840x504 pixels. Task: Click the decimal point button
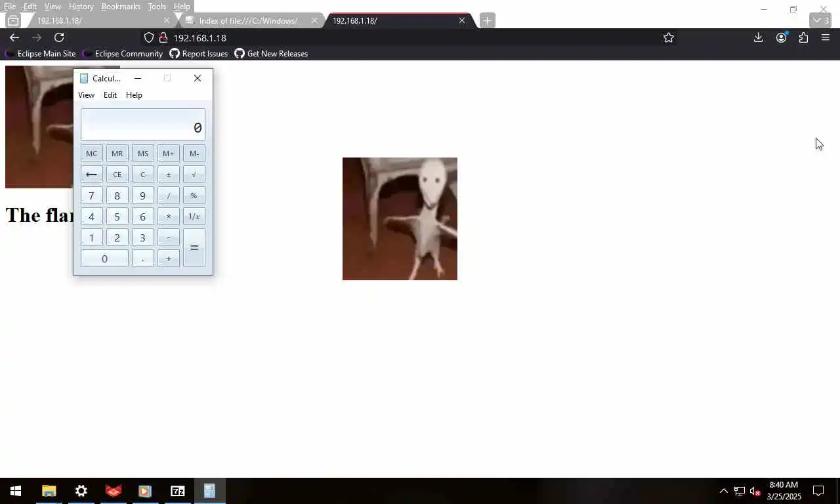tap(142, 259)
